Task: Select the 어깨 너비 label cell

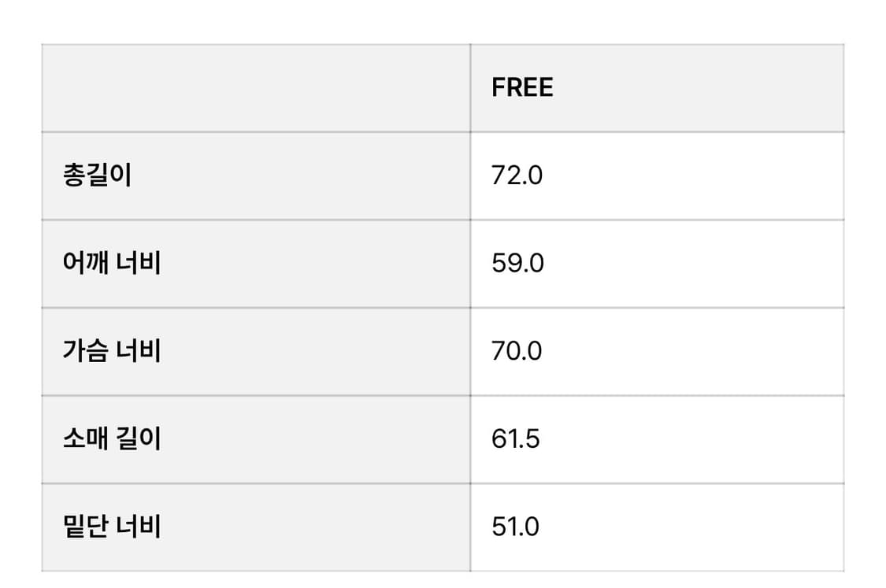Action: click(256, 264)
